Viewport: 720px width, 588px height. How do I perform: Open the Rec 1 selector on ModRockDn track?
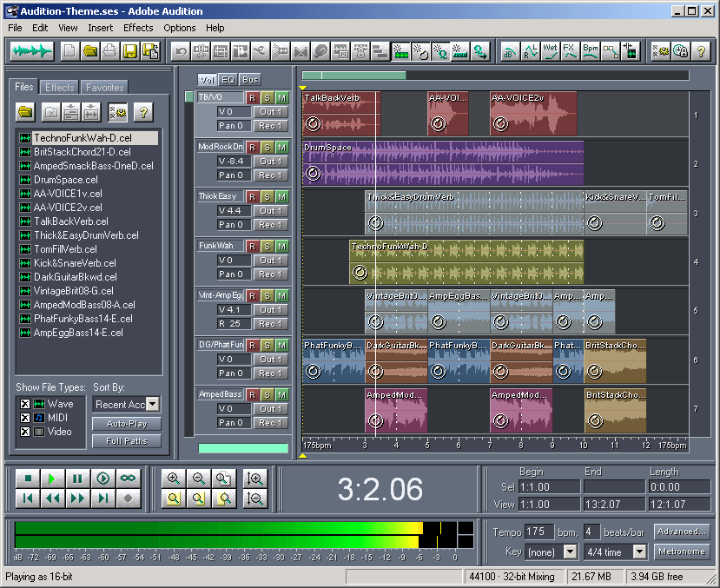pyautogui.click(x=271, y=175)
